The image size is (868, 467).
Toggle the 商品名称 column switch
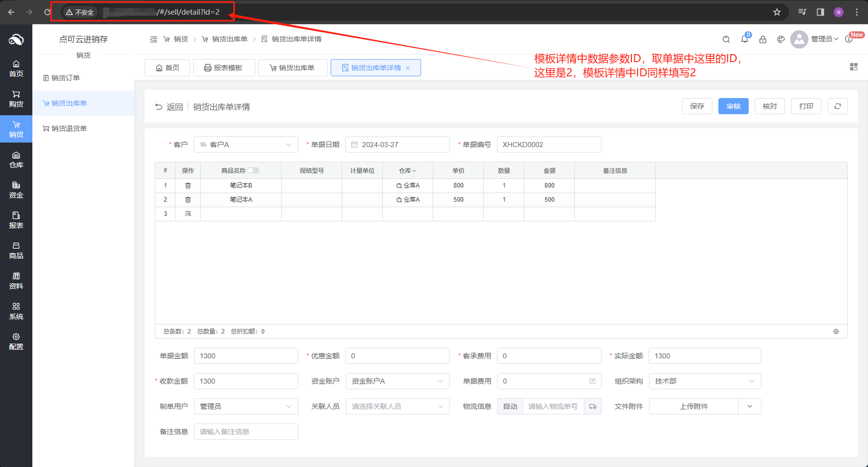click(x=253, y=170)
